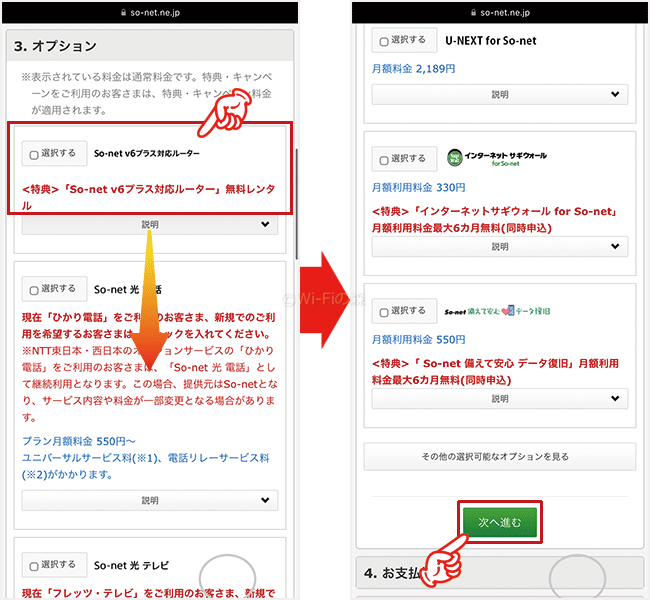Click the 月額利用料金 550円 text
Image resolution: width=650 pixels, height=600 pixels.
[x=418, y=340]
